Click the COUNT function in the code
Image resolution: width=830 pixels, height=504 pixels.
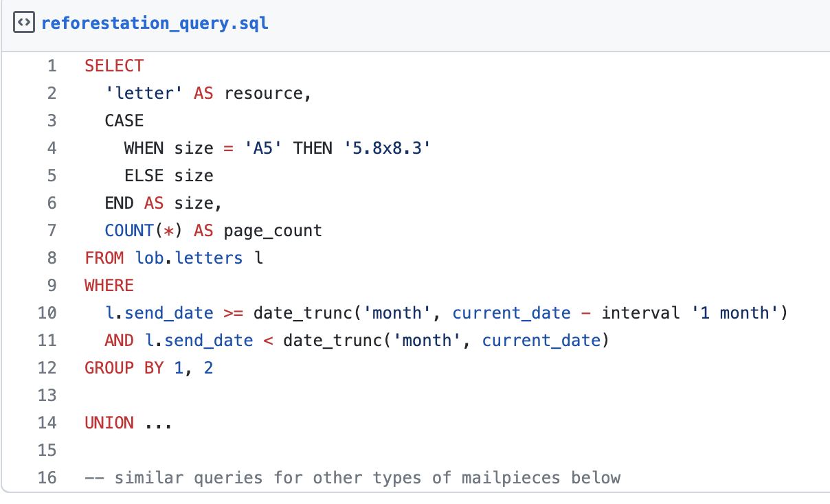pos(129,231)
